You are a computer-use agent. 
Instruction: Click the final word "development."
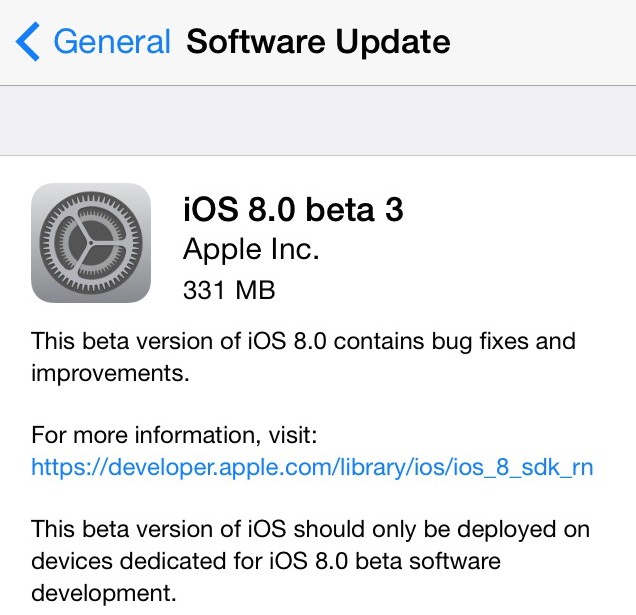point(104,594)
